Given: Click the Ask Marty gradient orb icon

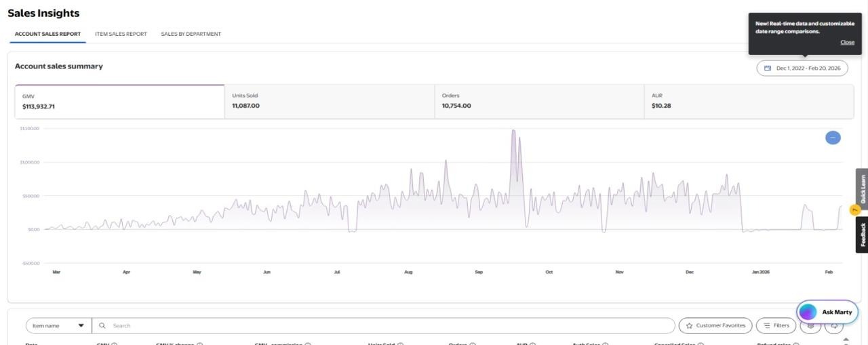Looking at the screenshot, I should click(808, 312).
